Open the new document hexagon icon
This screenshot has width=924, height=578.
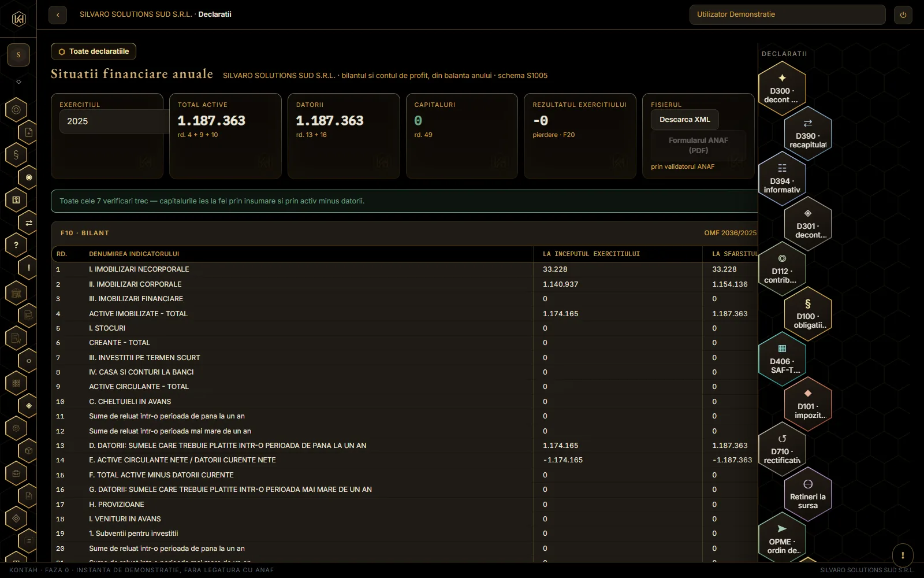(x=29, y=132)
